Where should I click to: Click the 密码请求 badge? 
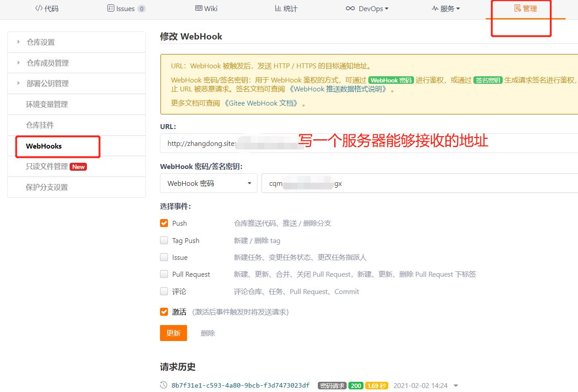point(332,386)
